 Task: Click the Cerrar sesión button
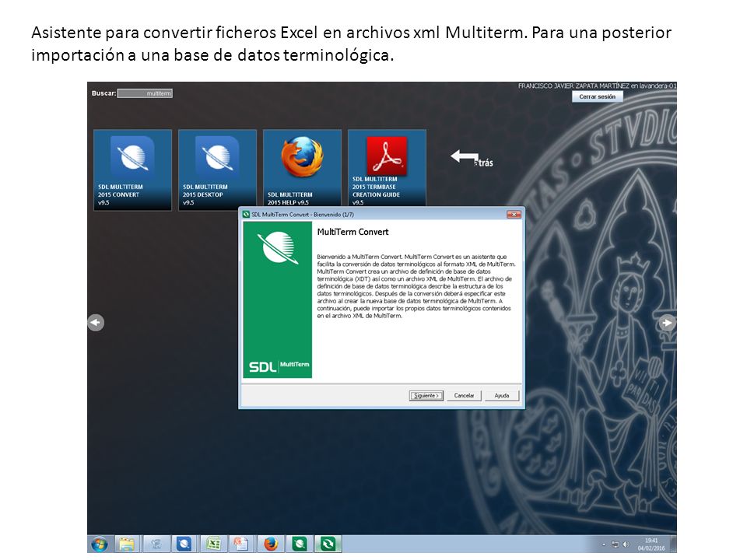[597, 96]
